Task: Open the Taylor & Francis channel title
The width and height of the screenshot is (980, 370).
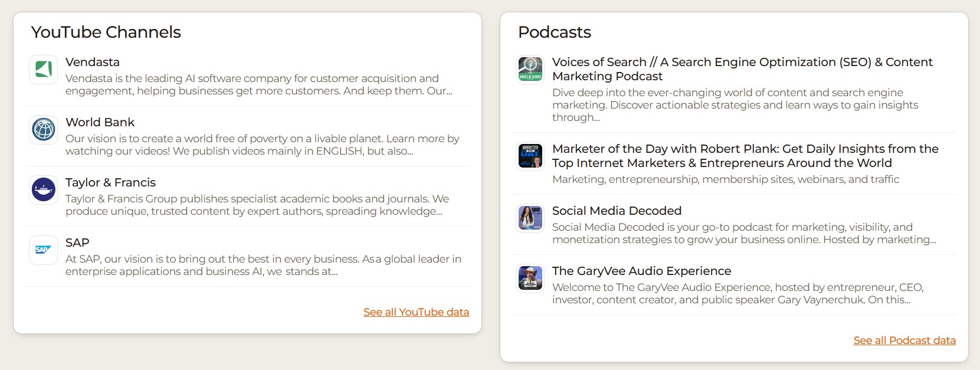Action: point(110,182)
